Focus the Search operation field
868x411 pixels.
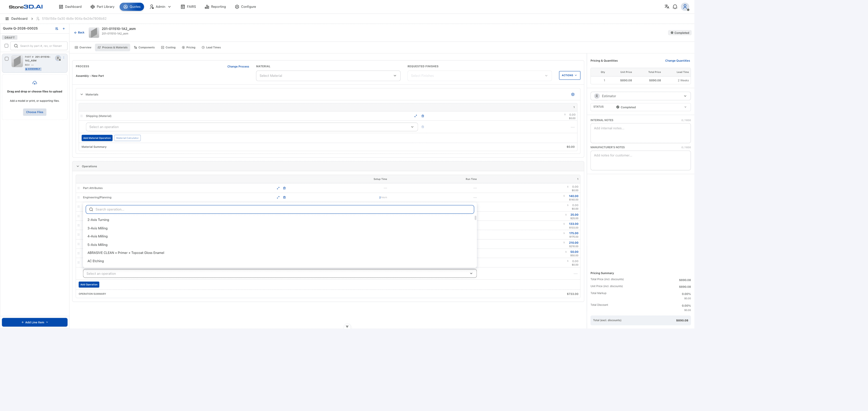pyautogui.click(x=280, y=210)
